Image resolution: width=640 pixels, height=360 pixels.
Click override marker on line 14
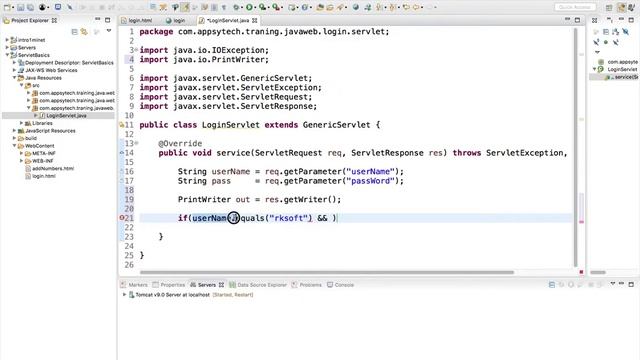122,153
